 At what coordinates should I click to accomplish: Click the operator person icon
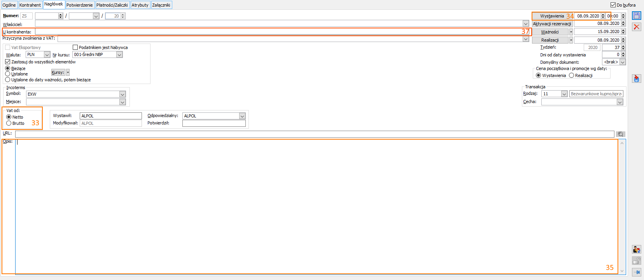(x=636, y=250)
